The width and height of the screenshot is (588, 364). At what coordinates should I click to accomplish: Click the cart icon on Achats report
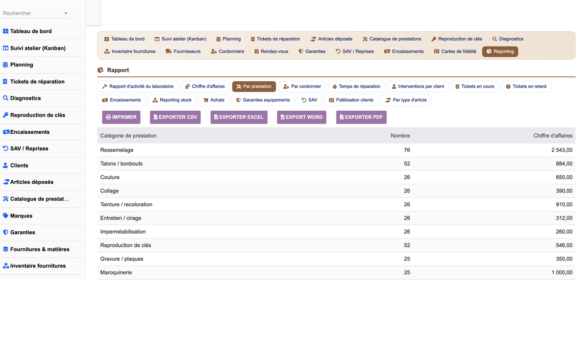point(206,100)
